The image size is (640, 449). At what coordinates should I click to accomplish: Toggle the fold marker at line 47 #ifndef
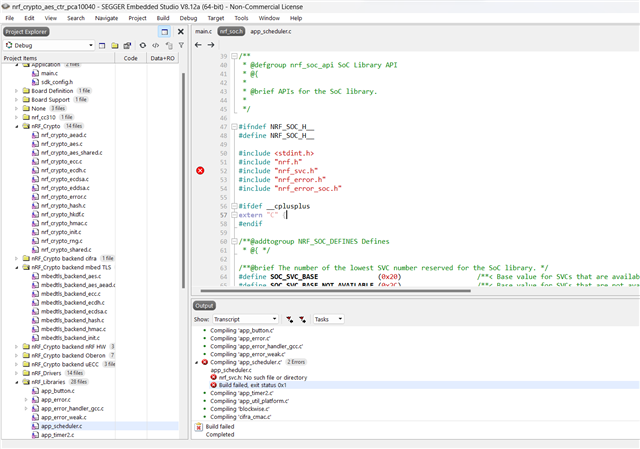[234, 127]
